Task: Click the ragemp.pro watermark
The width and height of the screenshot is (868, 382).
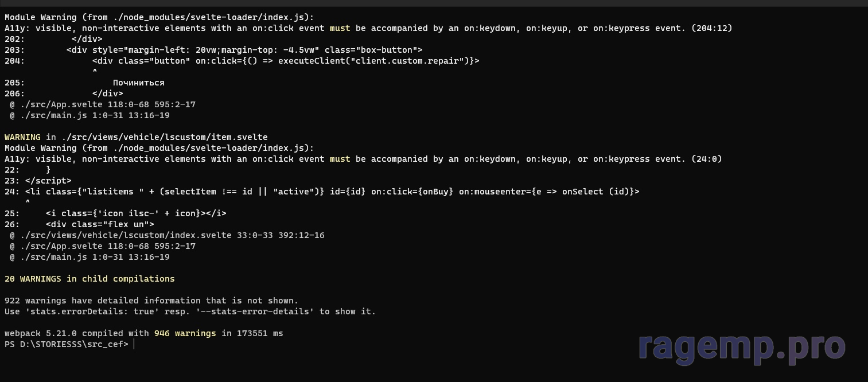Action: pyautogui.click(x=742, y=346)
